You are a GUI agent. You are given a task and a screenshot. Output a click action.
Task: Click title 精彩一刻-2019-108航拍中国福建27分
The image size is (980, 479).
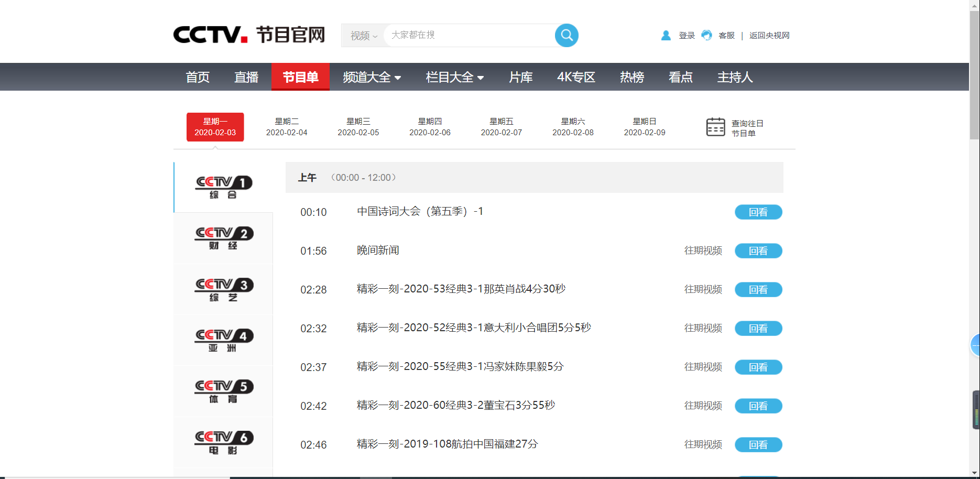click(x=447, y=444)
